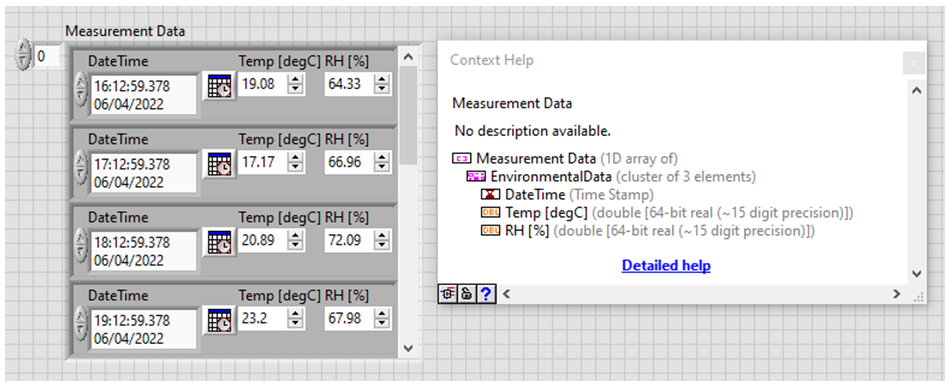Click the array index field showing 0

tap(47, 56)
